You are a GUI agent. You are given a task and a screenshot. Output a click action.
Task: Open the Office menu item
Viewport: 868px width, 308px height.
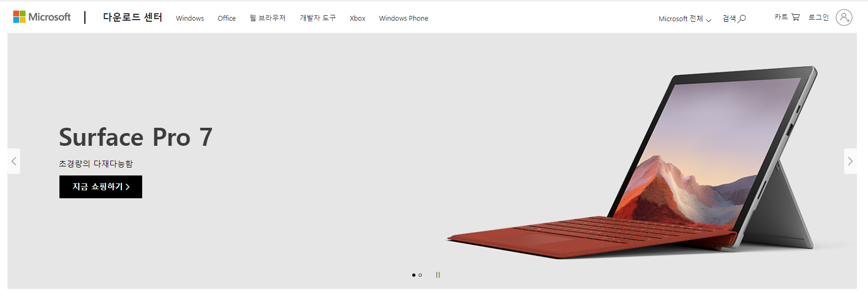[227, 18]
